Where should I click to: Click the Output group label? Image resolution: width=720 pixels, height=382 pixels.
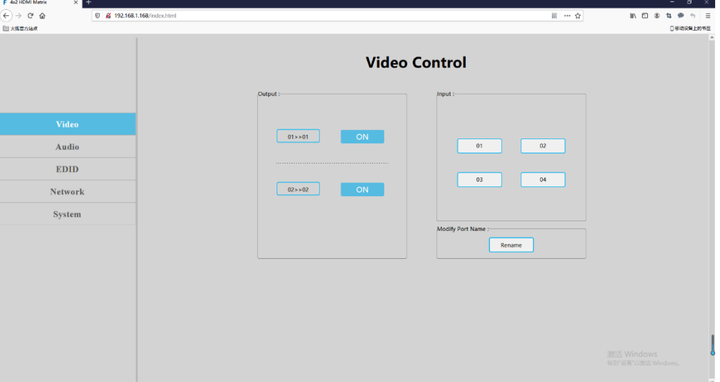tap(269, 94)
